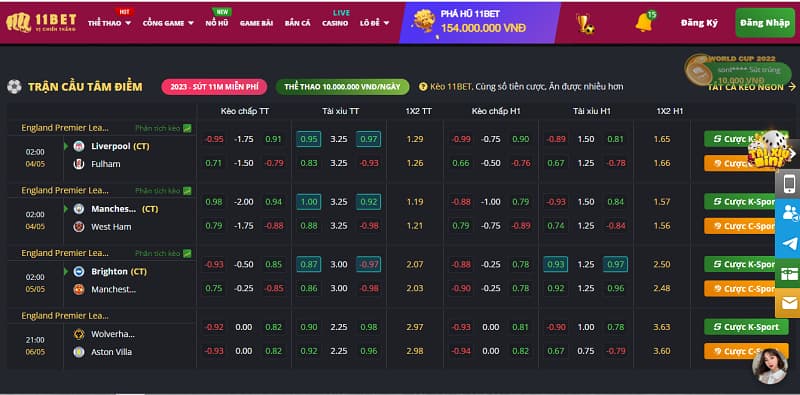This screenshot has height=395, width=800.
Task: Open the support agent avatar chat
Action: pyautogui.click(x=769, y=366)
